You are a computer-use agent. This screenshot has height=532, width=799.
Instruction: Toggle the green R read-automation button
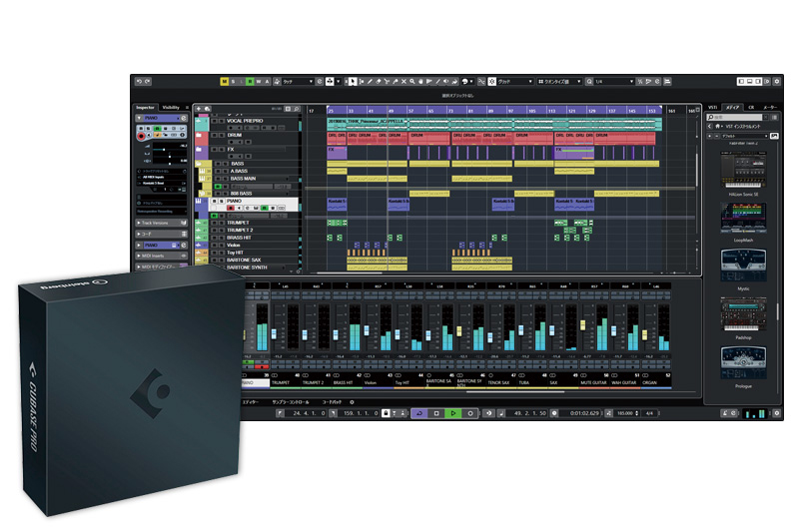tap(251, 82)
